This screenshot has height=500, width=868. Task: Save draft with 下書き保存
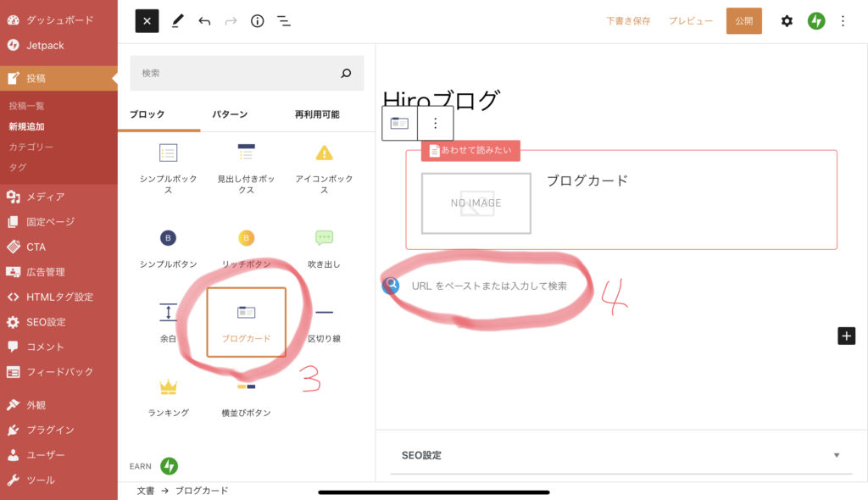(628, 21)
